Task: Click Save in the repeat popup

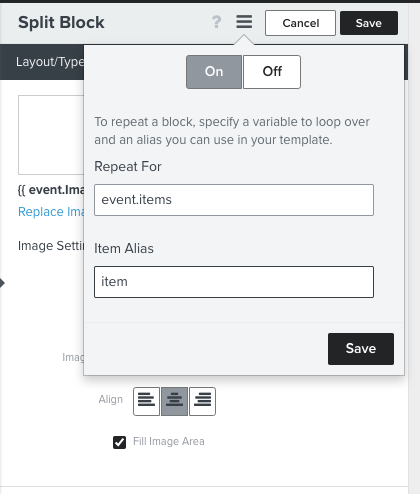Action: tap(361, 349)
